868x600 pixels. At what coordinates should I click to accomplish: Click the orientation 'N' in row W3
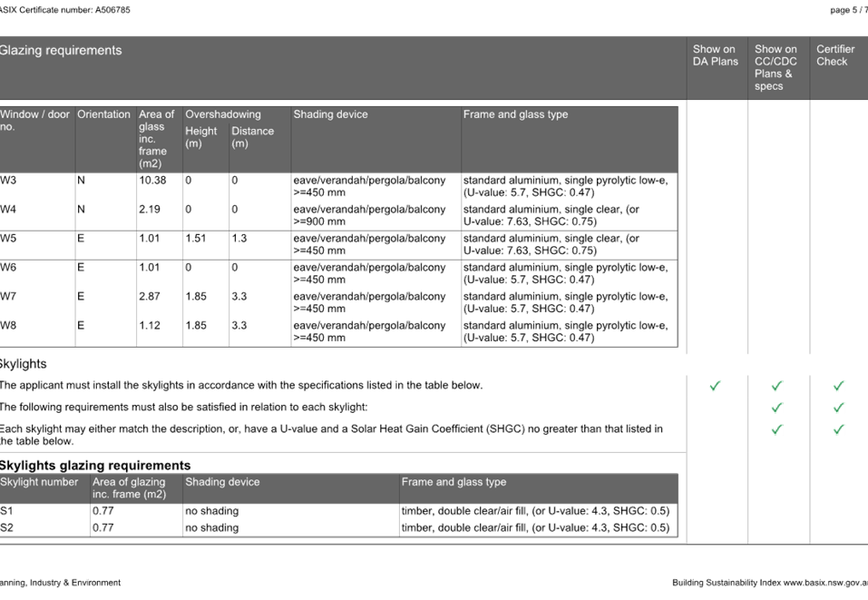pyautogui.click(x=81, y=180)
